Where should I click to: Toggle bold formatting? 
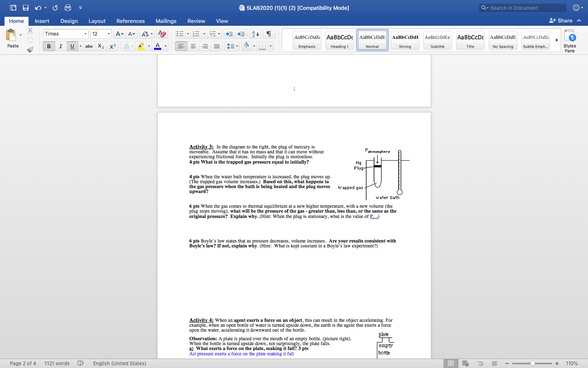tap(49, 46)
